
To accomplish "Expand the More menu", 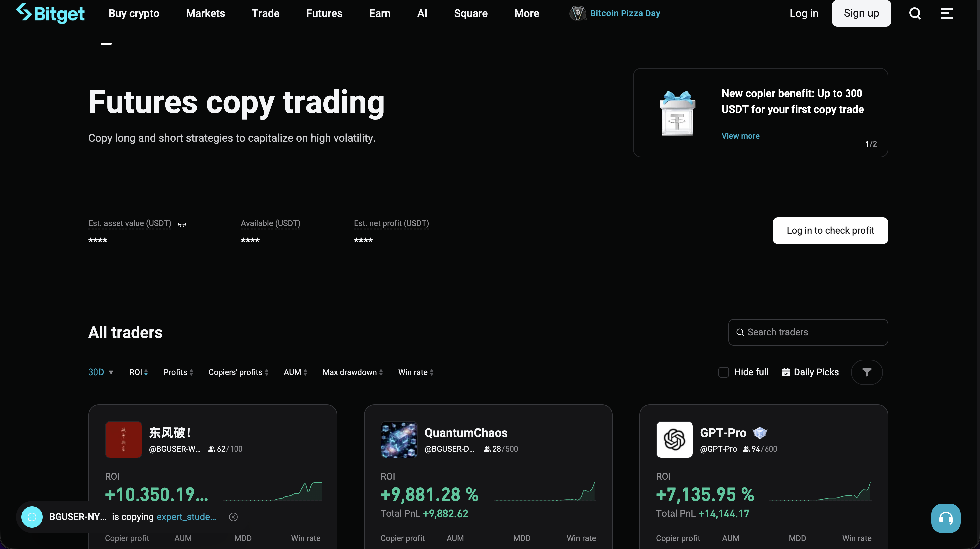I will click(x=527, y=13).
